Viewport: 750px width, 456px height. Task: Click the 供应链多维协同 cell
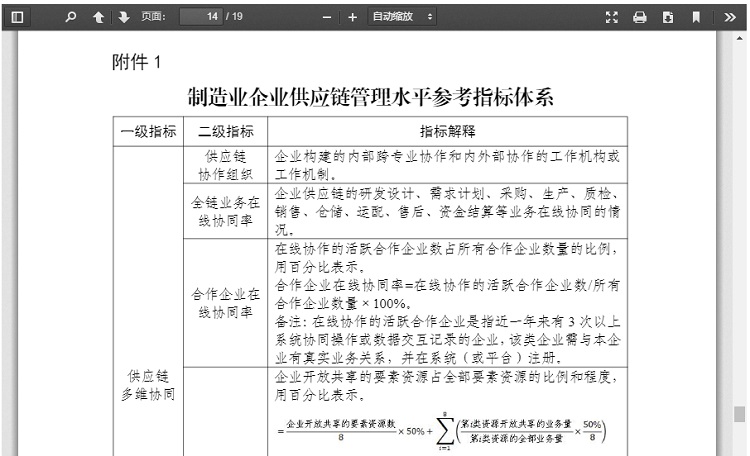[x=148, y=385]
